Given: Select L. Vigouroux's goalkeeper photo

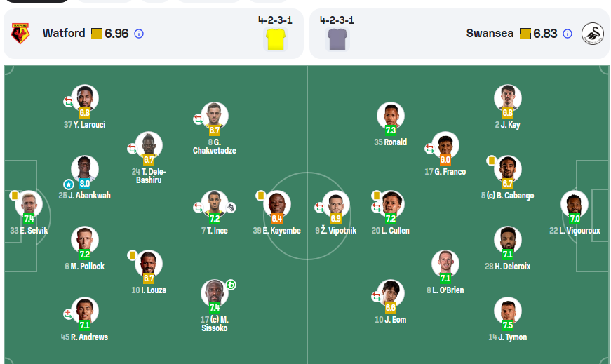Looking at the screenshot, I should (x=574, y=203).
